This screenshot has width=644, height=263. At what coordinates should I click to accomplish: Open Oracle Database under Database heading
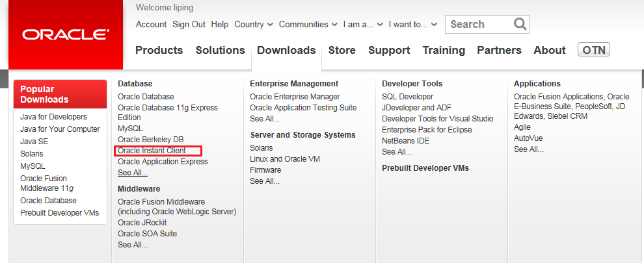146,97
